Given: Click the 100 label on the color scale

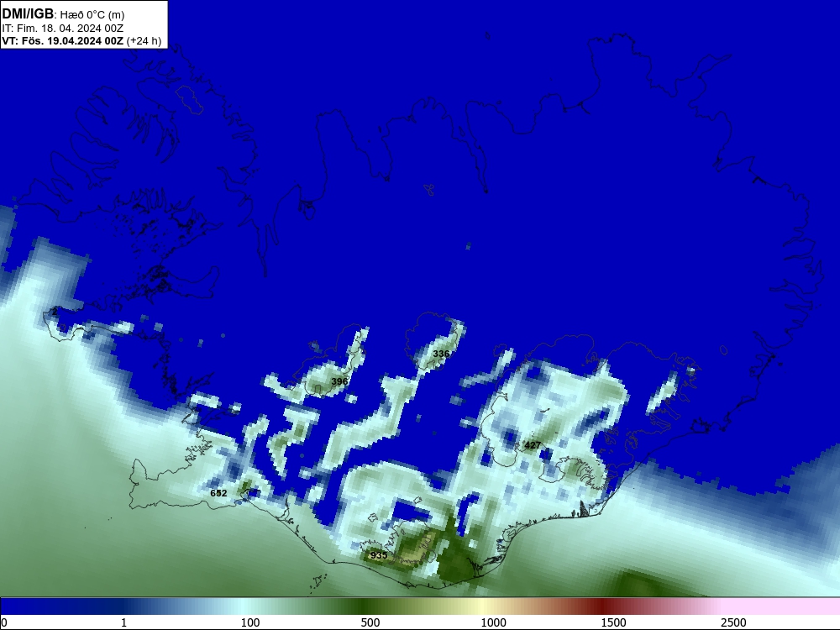Looking at the screenshot, I should click(x=250, y=622).
